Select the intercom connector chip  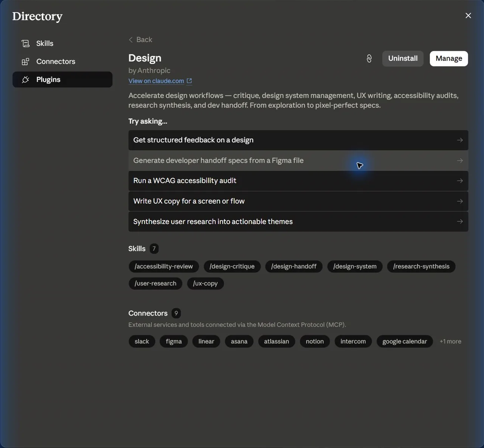click(353, 341)
